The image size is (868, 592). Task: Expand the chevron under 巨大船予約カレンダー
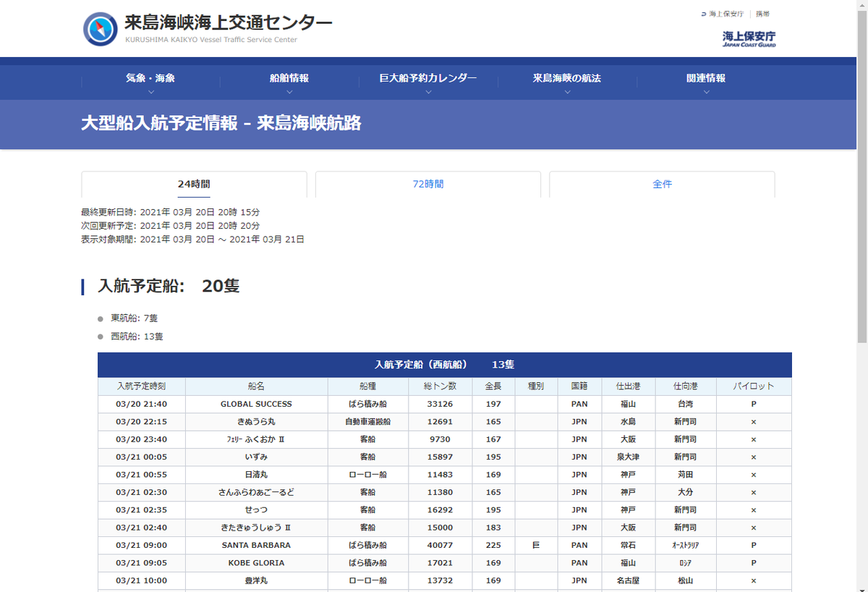coord(428,92)
